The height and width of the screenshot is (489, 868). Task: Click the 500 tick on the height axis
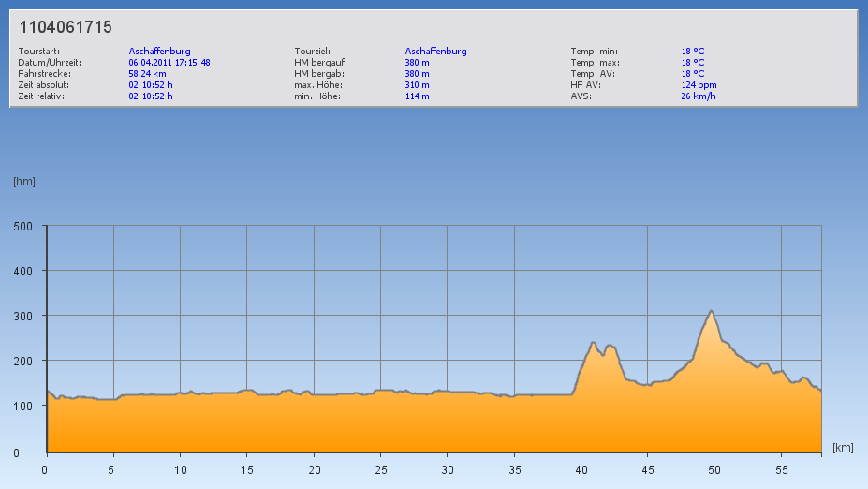click(23, 226)
